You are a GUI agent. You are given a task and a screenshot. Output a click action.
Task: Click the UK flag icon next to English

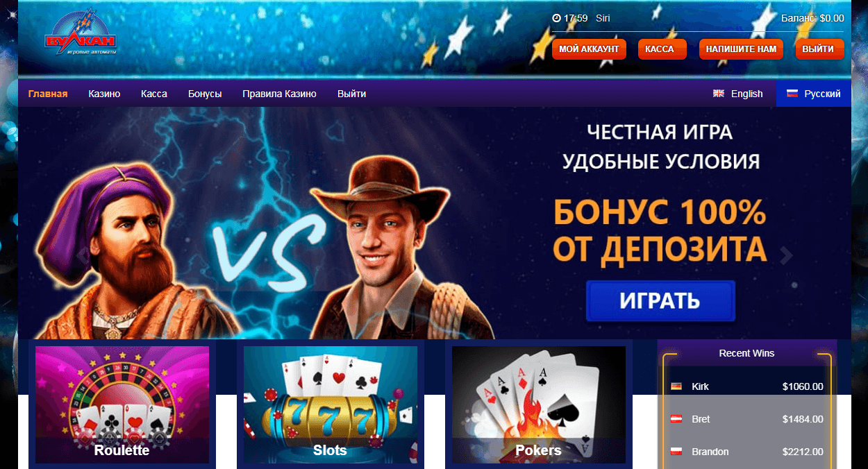[719, 94]
